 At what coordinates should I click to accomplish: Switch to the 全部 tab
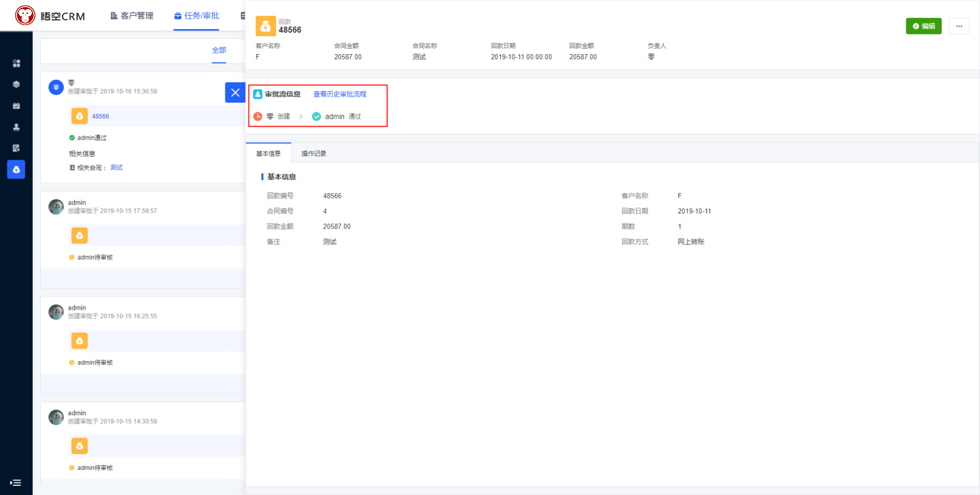[219, 50]
